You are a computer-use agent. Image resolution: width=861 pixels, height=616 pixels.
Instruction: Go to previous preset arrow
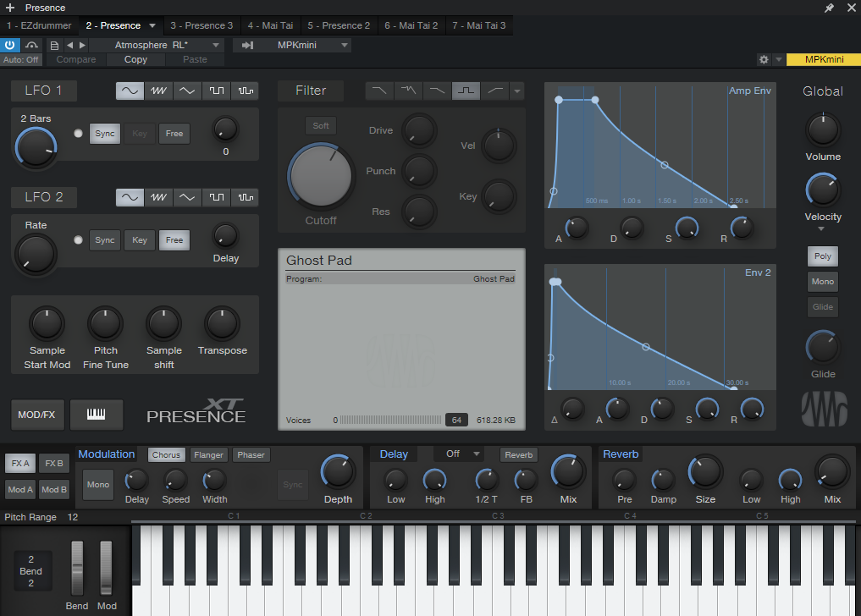(x=69, y=45)
